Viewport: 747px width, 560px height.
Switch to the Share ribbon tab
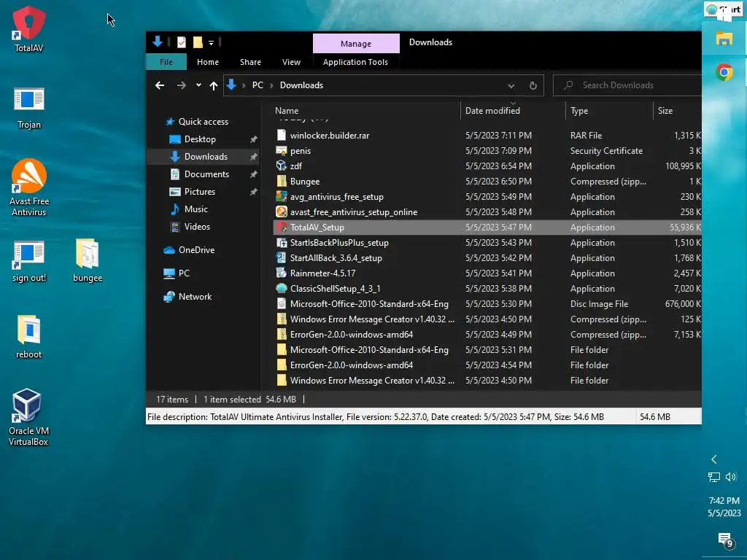(x=251, y=62)
